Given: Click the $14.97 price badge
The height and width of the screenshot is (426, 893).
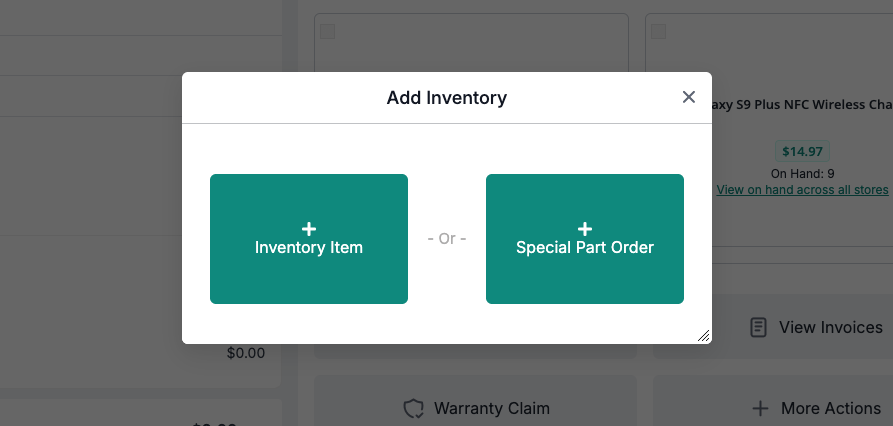Looking at the screenshot, I should (x=802, y=152).
